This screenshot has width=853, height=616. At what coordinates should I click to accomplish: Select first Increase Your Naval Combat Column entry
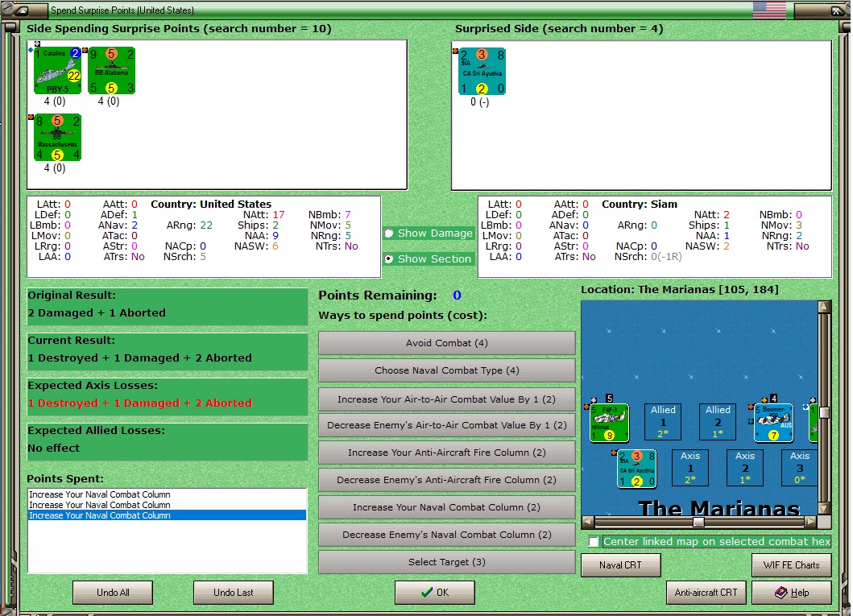click(167, 494)
